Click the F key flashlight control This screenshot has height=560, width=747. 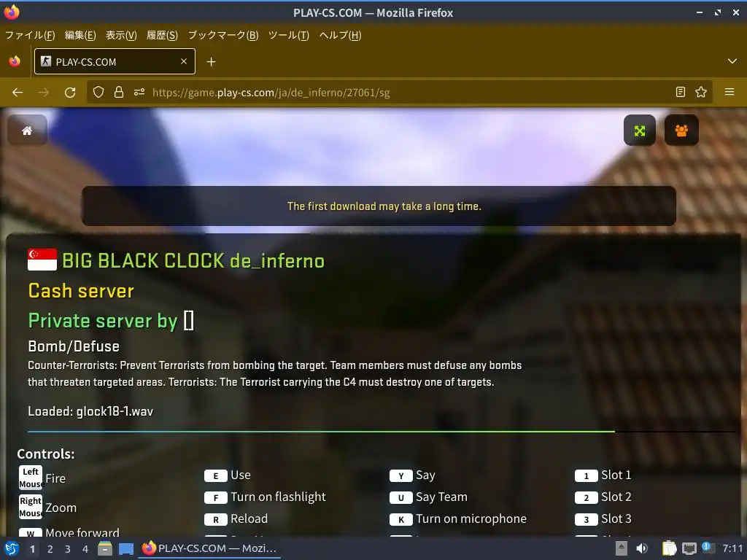click(x=265, y=497)
